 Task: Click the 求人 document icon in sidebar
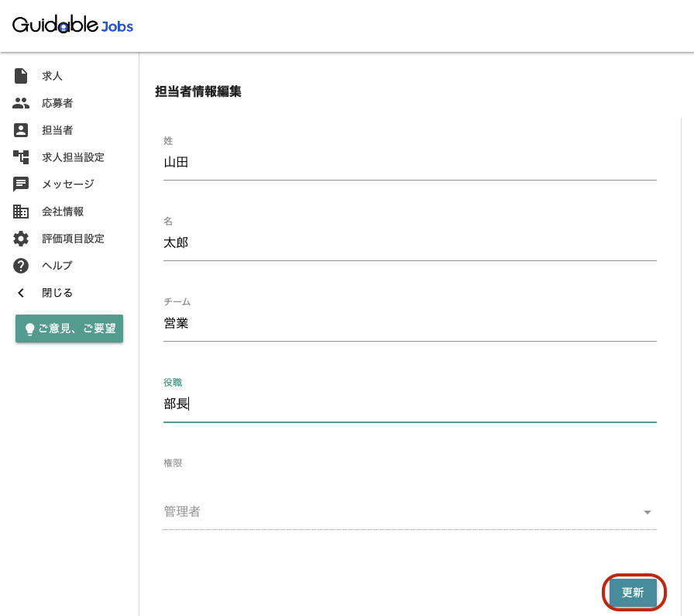coord(21,76)
